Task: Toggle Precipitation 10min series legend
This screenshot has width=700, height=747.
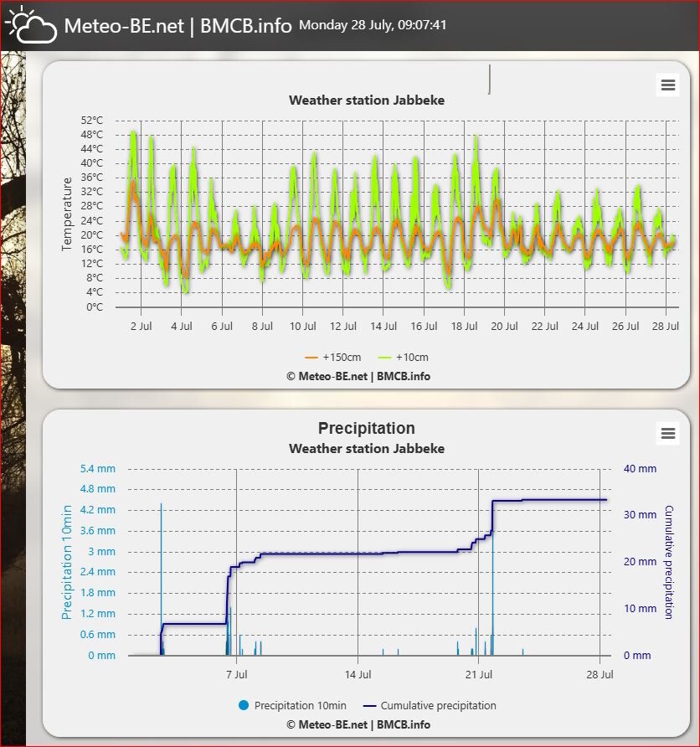Action: click(292, 706)
